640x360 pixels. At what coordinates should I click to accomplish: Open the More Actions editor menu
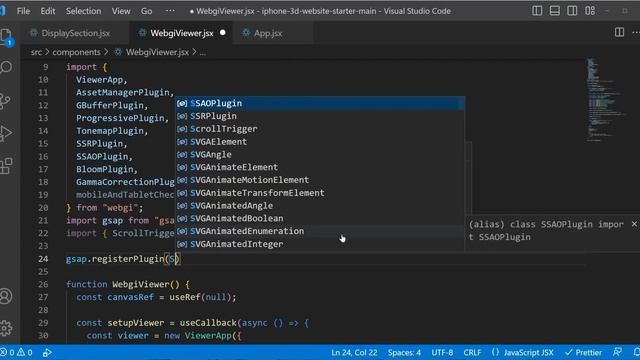point(636,32)
